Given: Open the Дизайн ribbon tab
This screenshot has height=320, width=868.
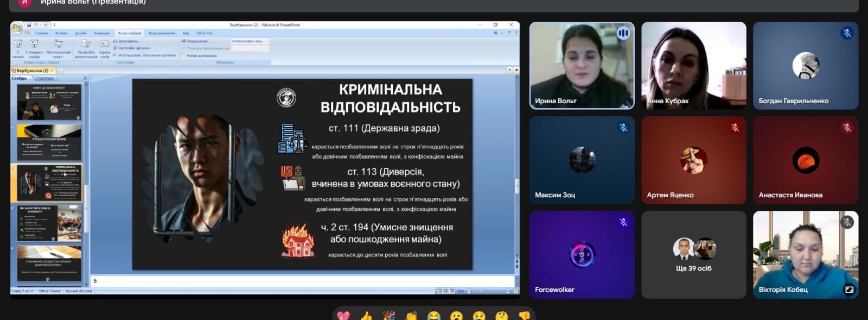Looking at the screenshot, I should tap(81, 33).
